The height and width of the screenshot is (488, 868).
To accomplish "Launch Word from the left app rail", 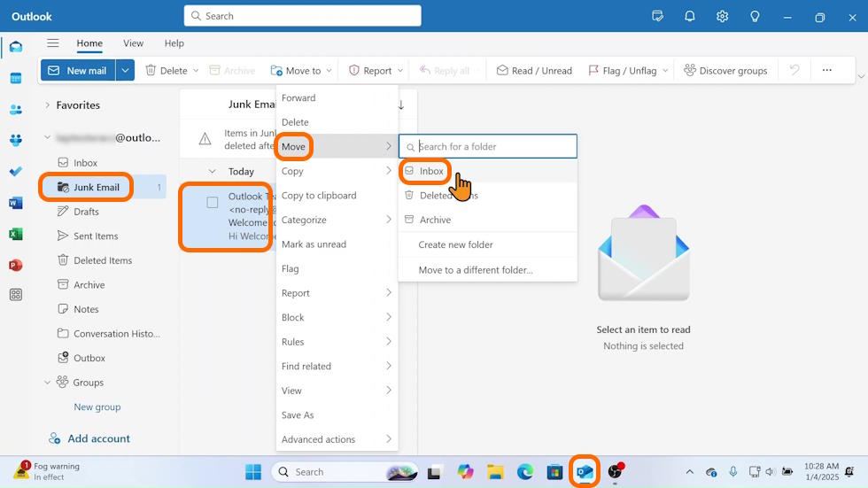I will (x=15, y=203).
